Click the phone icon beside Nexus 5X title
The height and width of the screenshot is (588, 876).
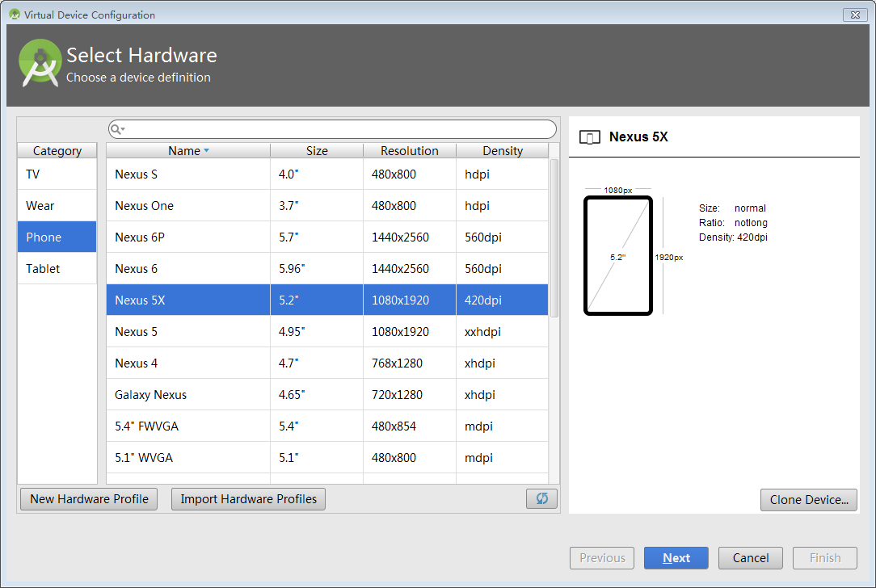[589, 136]
